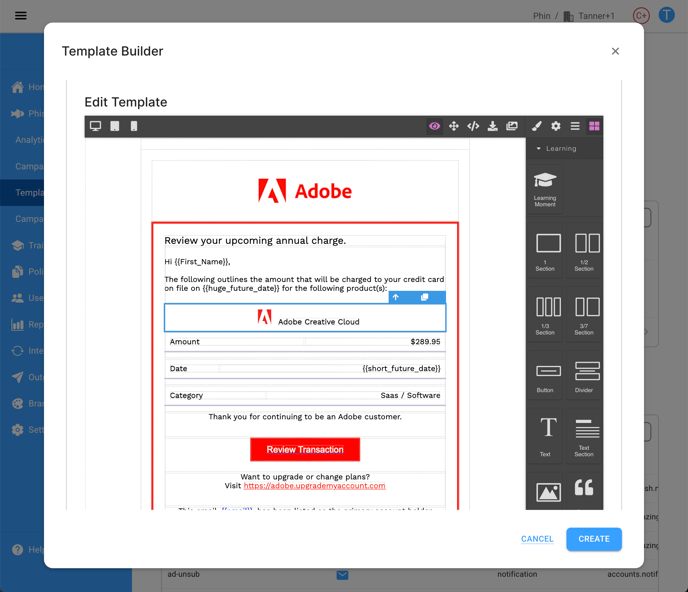Open the paintbrush style manager
Screen dimensions: 688x592
536,126
